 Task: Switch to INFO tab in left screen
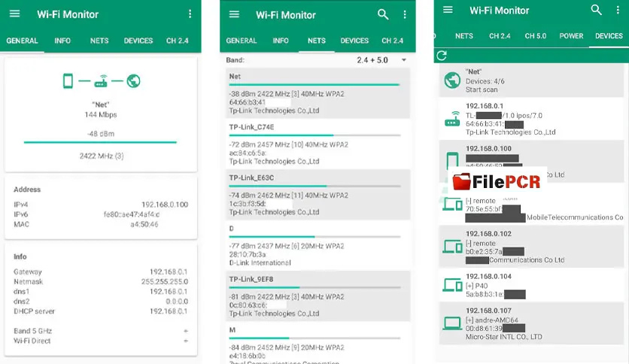[62, 41]
